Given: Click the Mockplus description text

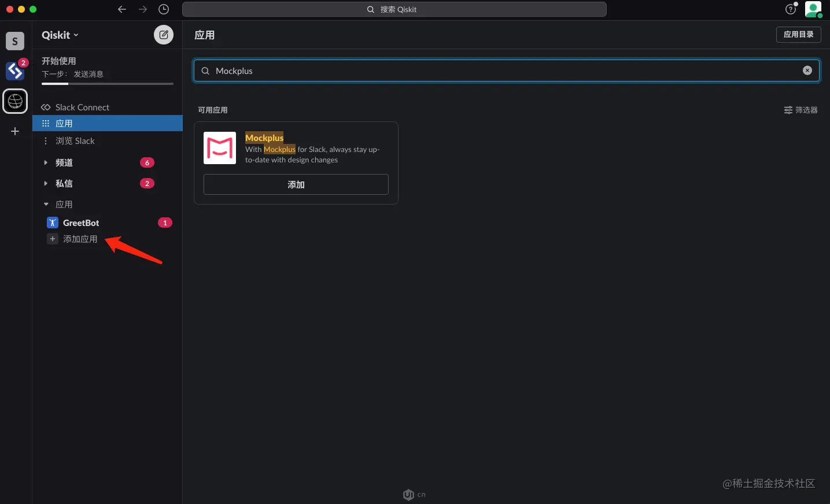Looking at the screenshot, I should click(x=312, y=154).
